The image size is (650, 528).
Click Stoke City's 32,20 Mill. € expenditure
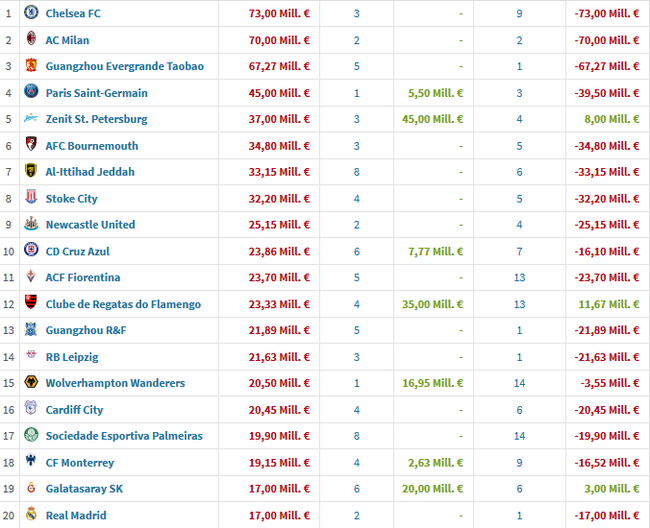tap(279, 199)
